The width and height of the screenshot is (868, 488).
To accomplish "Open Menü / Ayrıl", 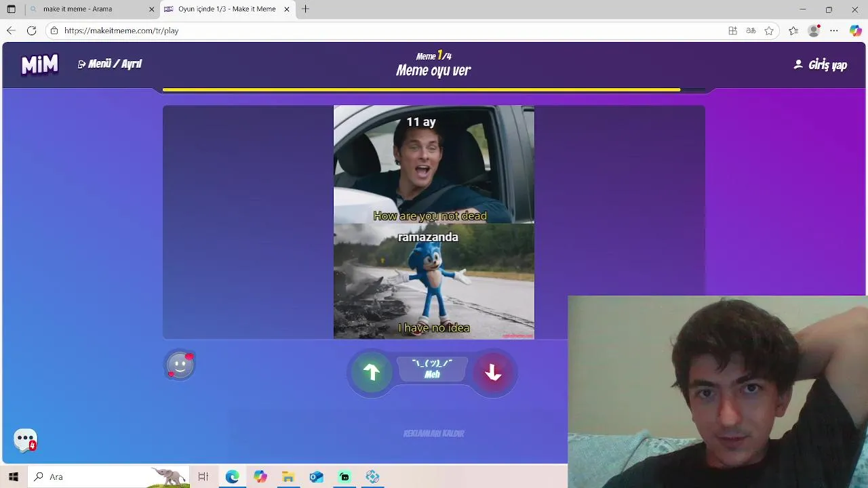I will pos(110,64).
